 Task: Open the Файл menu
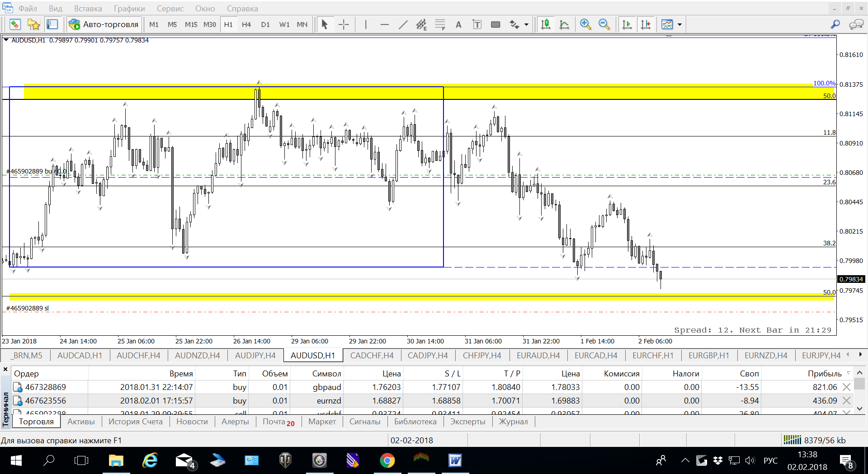coord(28,9)
